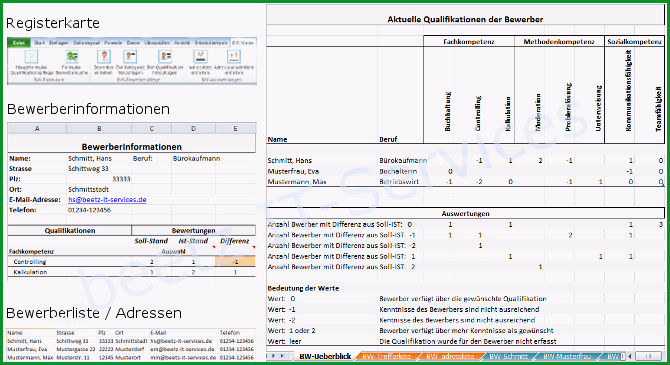The width and height of the screenshot is (670, 365).
Task: Click the Telefon value '01234-123456' in the form
Action: tap(89, 210)
